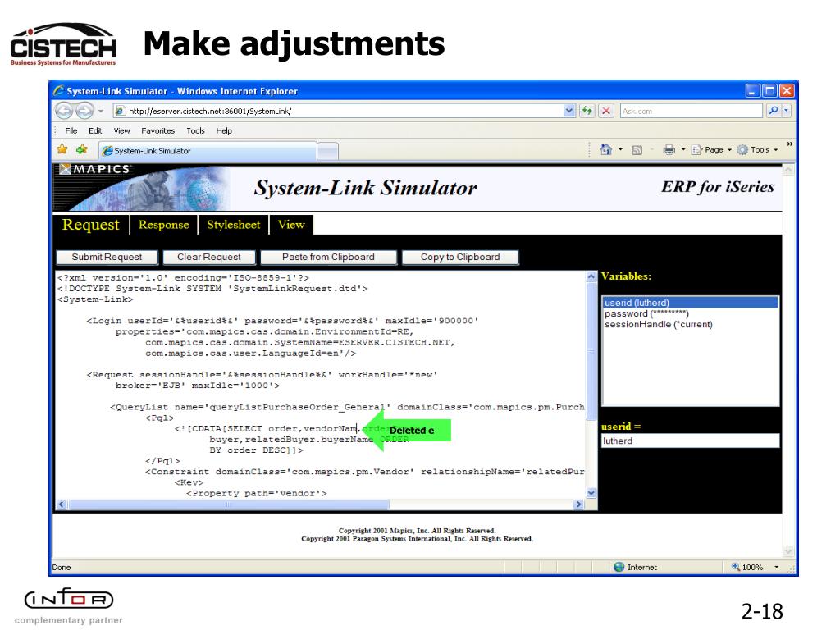Click request area scroll-up arrow
The image size is (840, 630).
pyautogui.click(x=591, y=276)
